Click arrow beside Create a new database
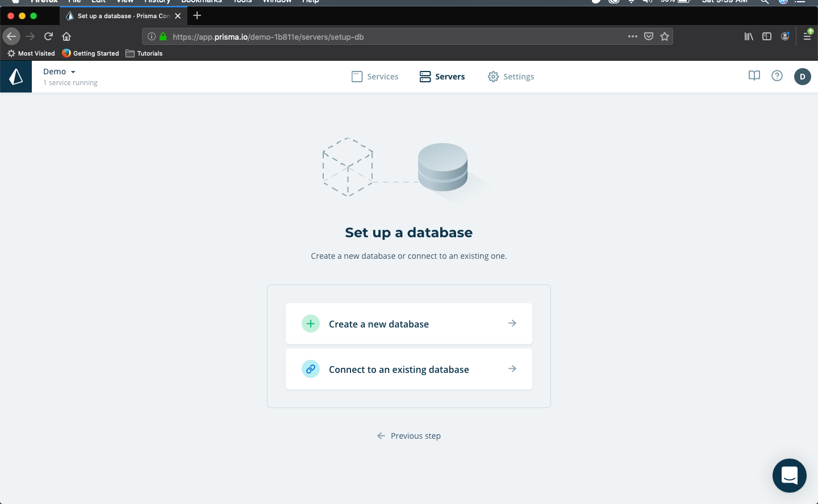 [x=512, y=323]
